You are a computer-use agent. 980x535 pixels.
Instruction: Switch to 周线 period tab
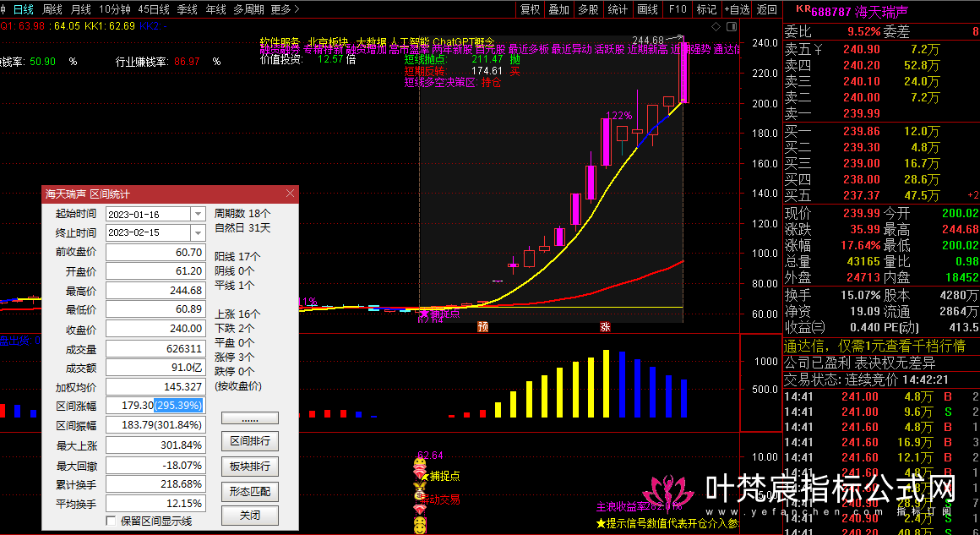pyautogui.click(x=52, y=8)
